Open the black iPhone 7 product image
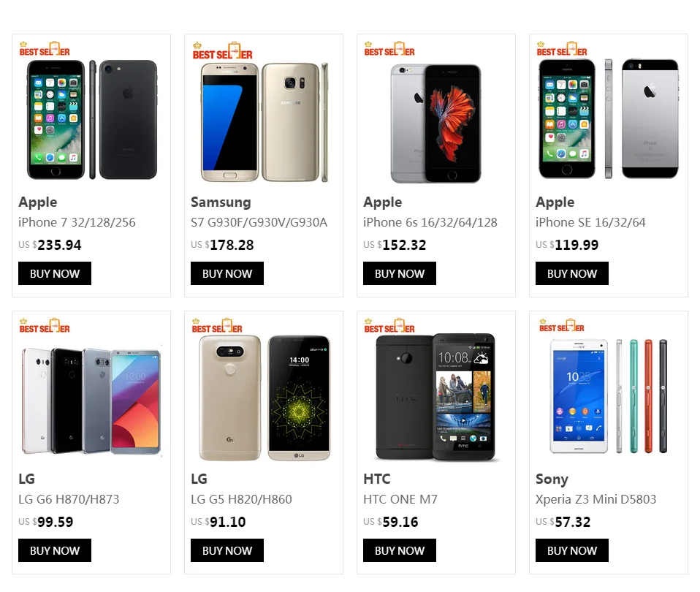This screenshot has height=592, width=700. [x=92, y=120]
